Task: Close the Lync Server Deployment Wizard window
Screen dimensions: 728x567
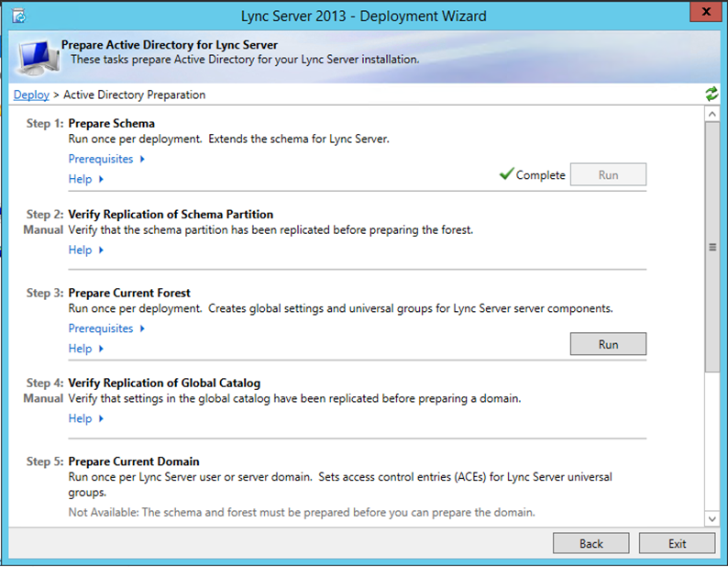Action: pyautogui.click(x=706, y=12)
